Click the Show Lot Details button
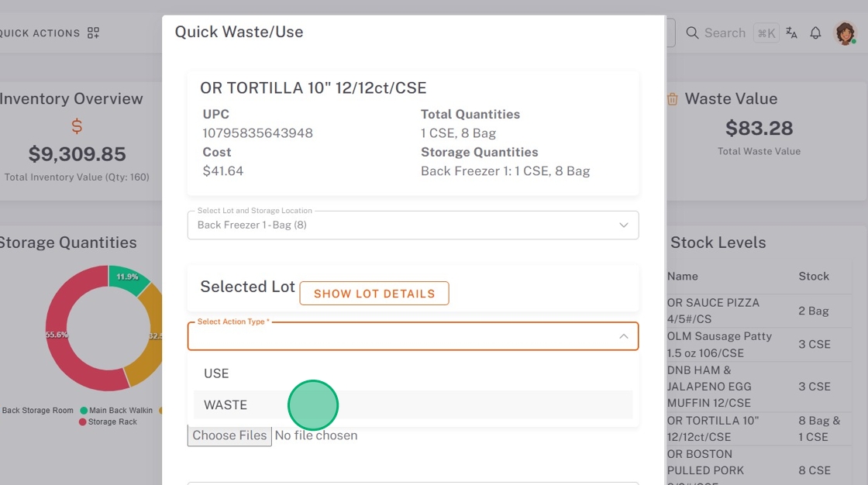This screenshot has height=485, width=868. pos(374,294)
